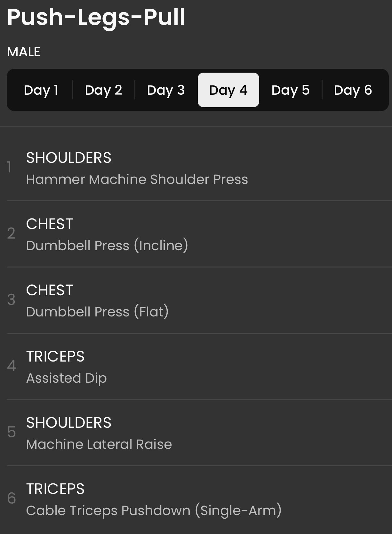Click exercise number 6 in the list

coord(11,498)
